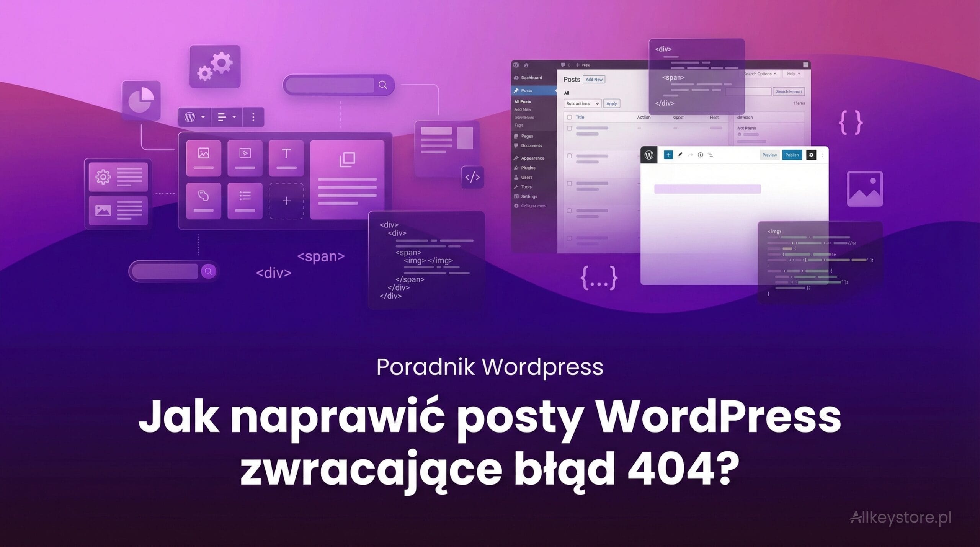980x547 pixels.
Task: Open the info details icon in the editor
Action: coord(700,155)
